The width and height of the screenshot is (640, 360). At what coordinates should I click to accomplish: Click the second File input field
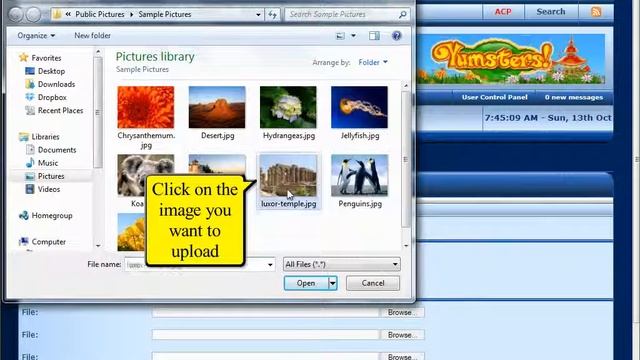coord(266,335)
